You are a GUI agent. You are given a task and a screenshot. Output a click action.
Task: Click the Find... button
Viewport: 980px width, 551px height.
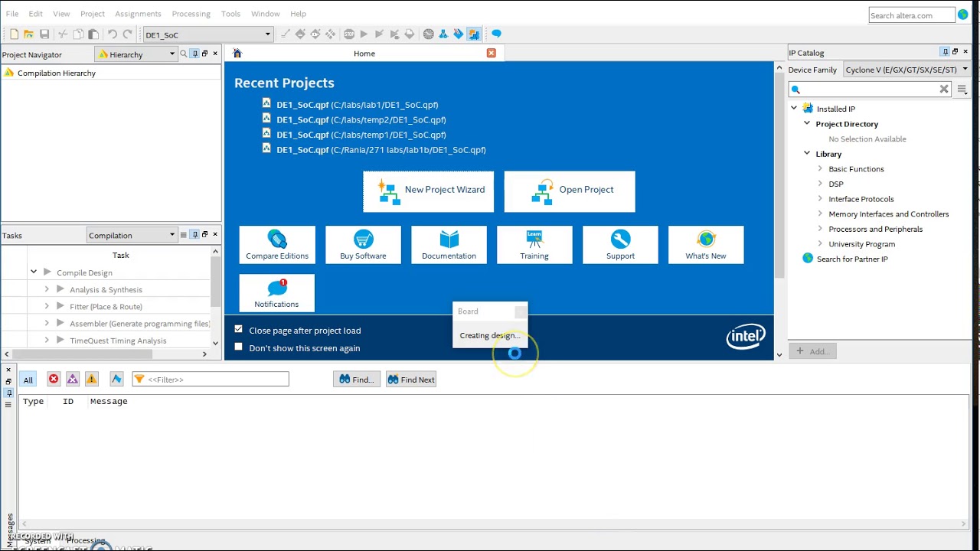[357, 380]
